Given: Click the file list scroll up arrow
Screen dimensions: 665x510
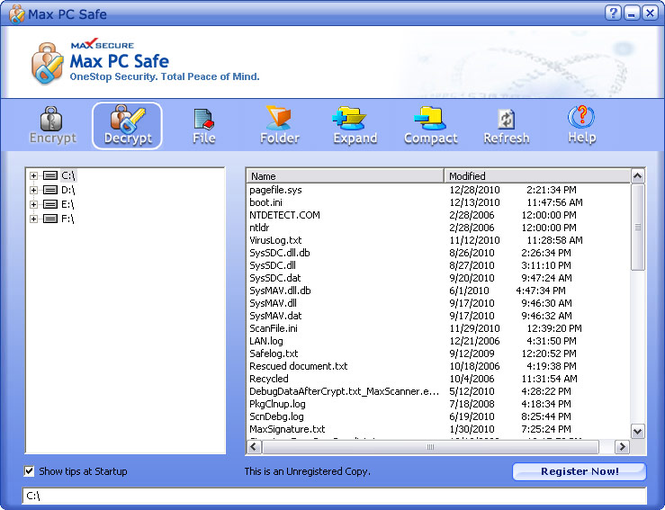Looking at the screenshot, I should tap(637, 176).
